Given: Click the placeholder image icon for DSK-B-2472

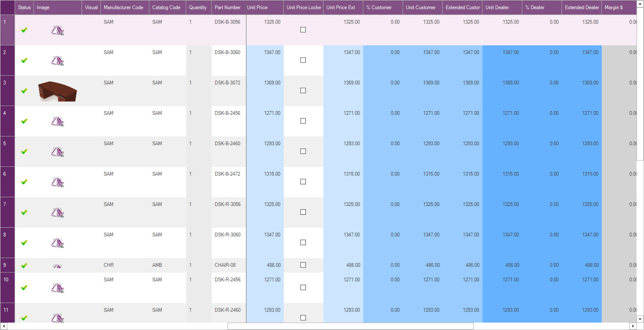Looking at the screenshot, I should (x=58, y=183).
